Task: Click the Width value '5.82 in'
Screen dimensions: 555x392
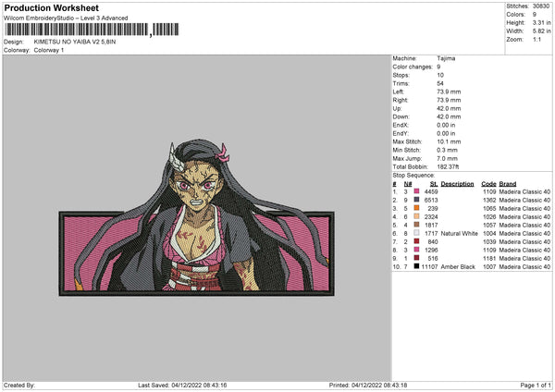Action: (x=541, y=31)
